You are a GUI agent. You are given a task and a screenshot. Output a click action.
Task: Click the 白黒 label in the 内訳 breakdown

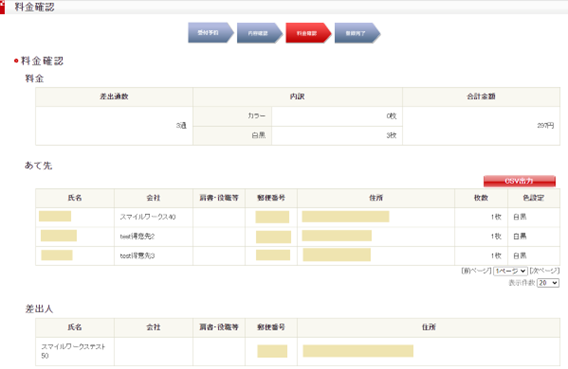pos(259,135)
